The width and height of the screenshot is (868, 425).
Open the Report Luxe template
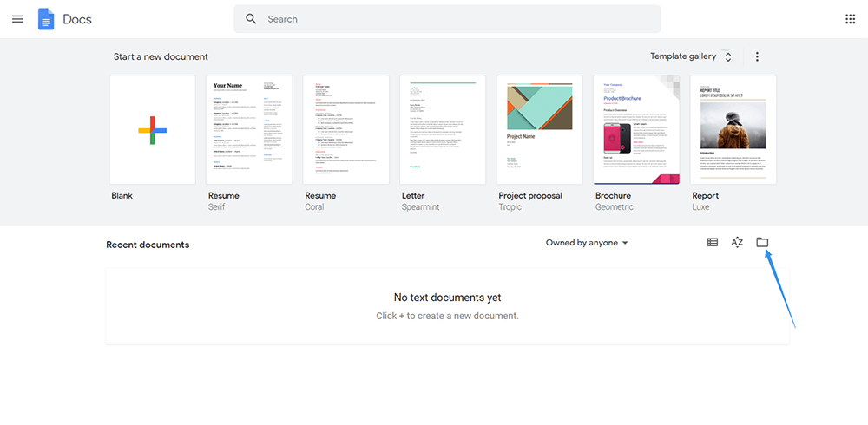(x=733, y=130)
